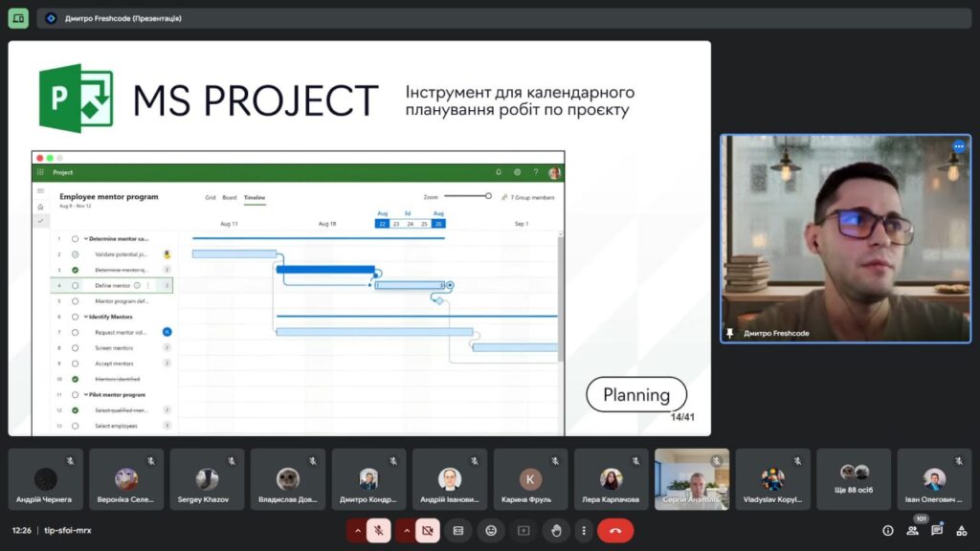The image size is (980, 551).
Task: Open meeting details info icon
Action: click(887, 530)
